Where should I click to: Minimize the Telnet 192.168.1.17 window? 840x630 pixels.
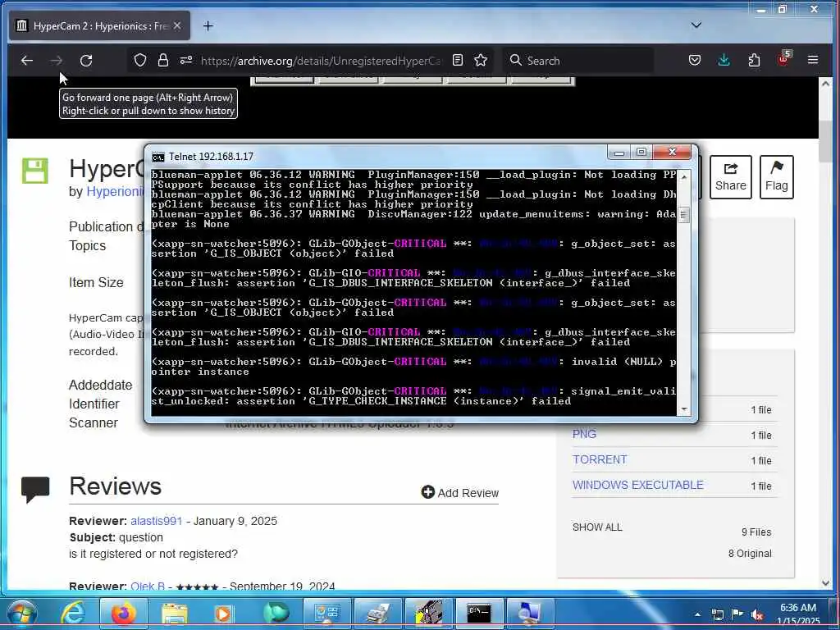(619, 153)
